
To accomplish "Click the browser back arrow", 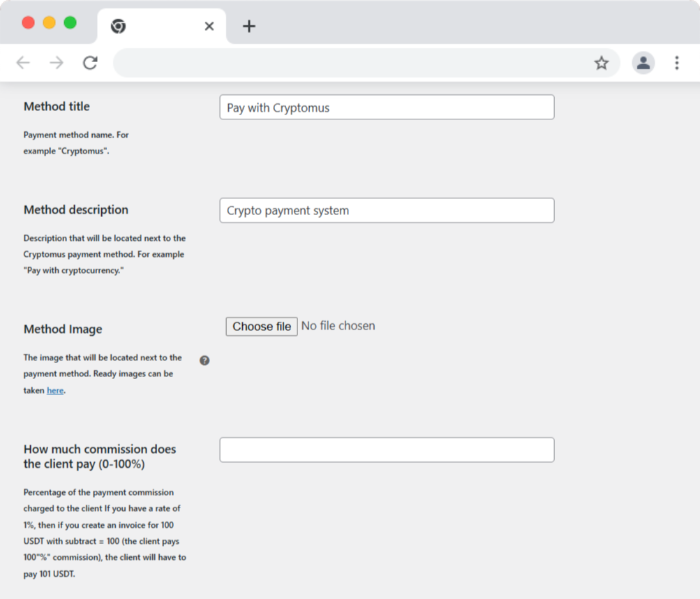I will (x=23, y=64).
